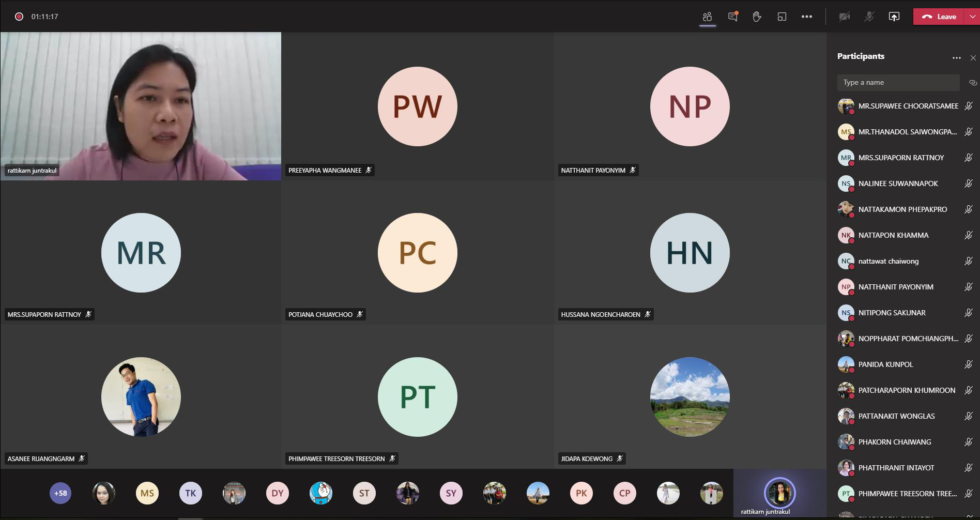
Task: Close the Participants panel
Action: pyautogui.click(x=973, y=58)
